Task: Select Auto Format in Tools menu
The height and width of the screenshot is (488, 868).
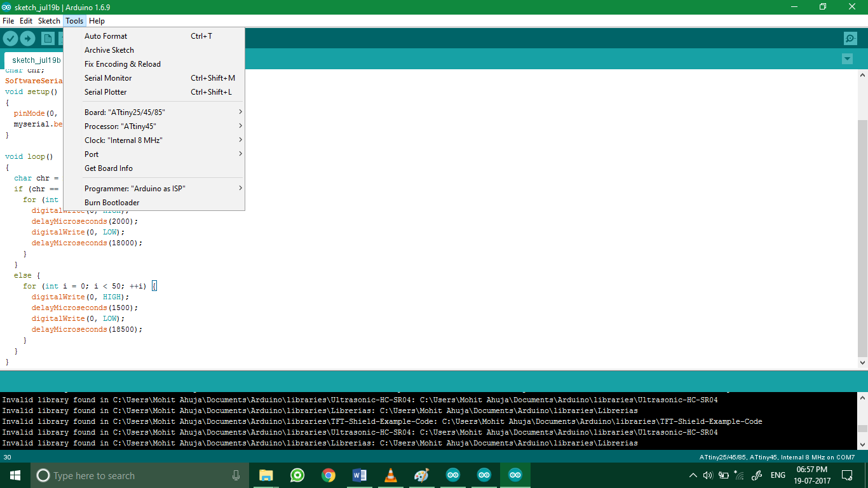Action: pos(154,36)
